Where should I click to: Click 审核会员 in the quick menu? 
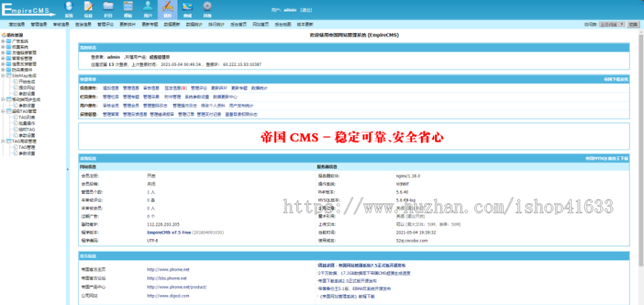[x=110, y=106]
